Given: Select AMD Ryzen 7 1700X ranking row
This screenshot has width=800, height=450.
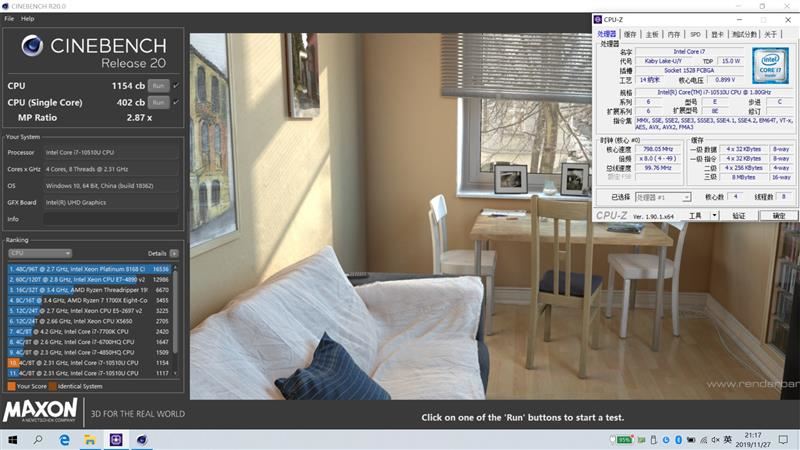Looking at the screenshot, I should [x=89, y=301].
